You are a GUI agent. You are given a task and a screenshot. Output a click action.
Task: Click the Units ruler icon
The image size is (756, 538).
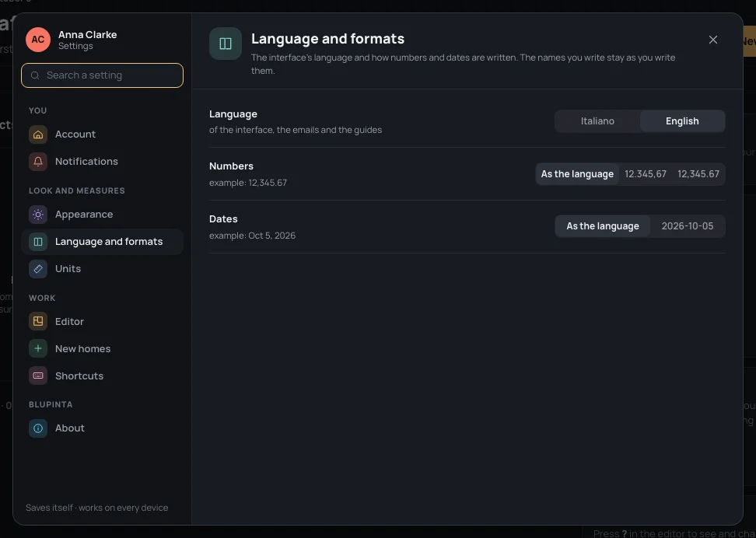38,268
